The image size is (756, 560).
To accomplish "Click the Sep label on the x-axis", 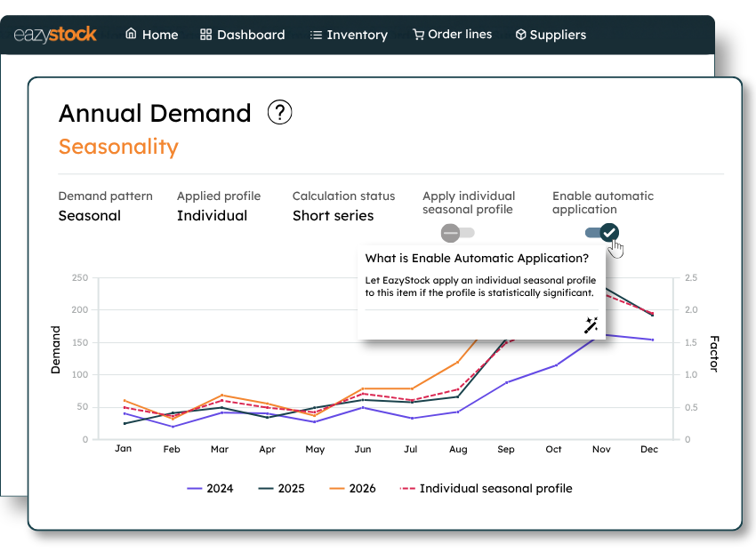I will click(x=506, y=450).
